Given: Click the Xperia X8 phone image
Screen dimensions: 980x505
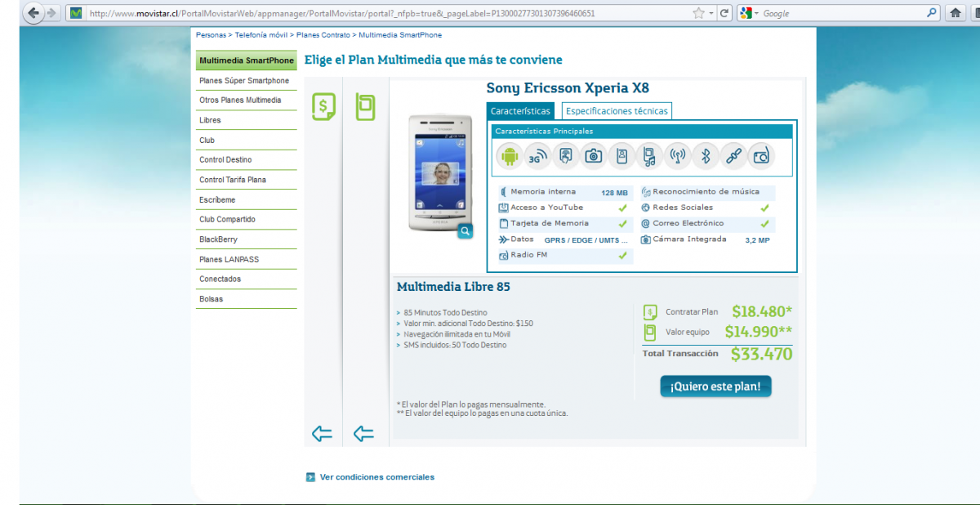Looking at the screenshot, I should point(439,173).
